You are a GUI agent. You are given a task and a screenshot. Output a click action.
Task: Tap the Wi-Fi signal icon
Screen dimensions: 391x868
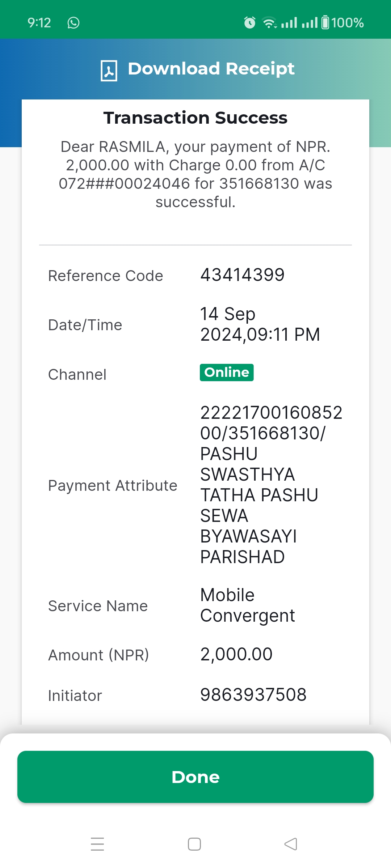coord(270,23)
